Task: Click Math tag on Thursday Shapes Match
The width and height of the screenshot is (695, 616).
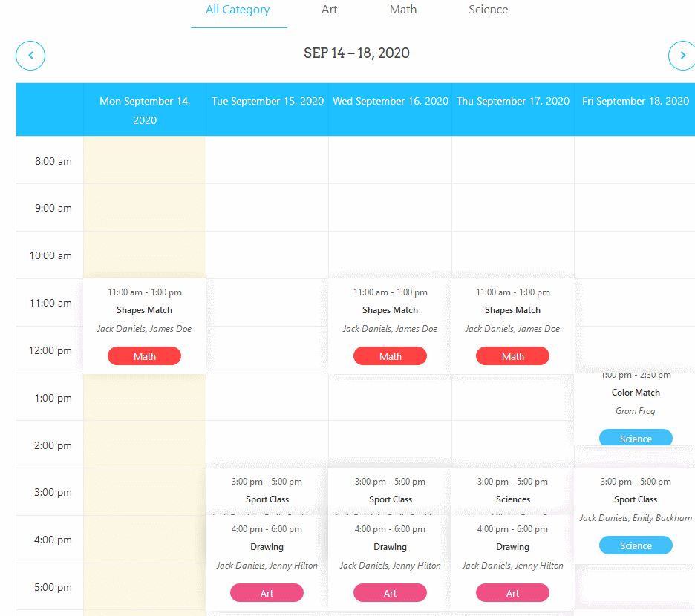Action: [513, 356]
